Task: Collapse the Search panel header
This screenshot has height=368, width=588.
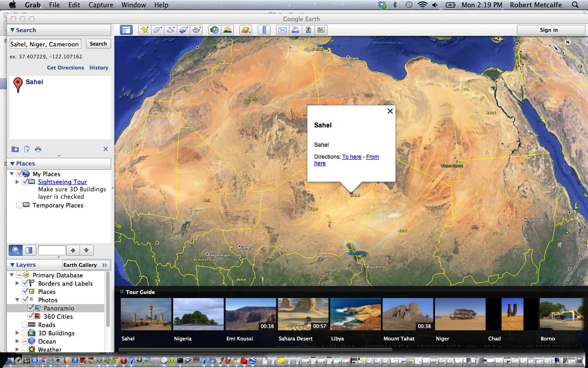Action: (x=12, y=30)
